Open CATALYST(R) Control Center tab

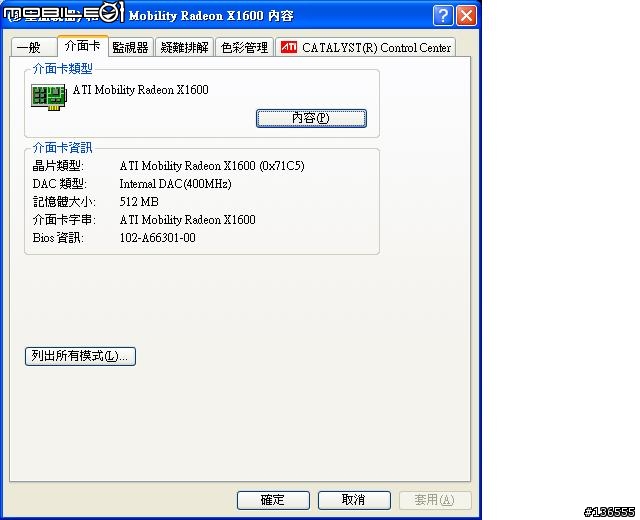point(366,47)
